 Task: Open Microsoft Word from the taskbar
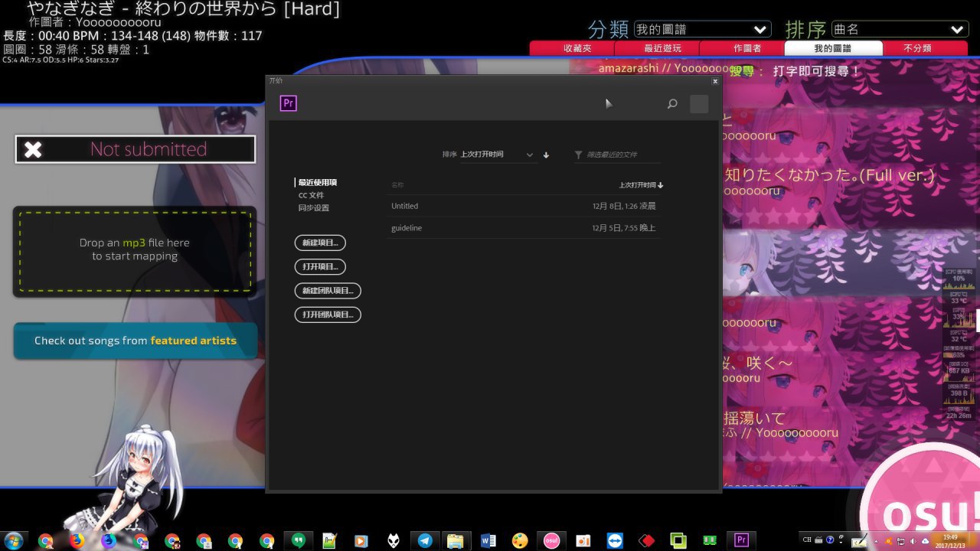(488, 540)
